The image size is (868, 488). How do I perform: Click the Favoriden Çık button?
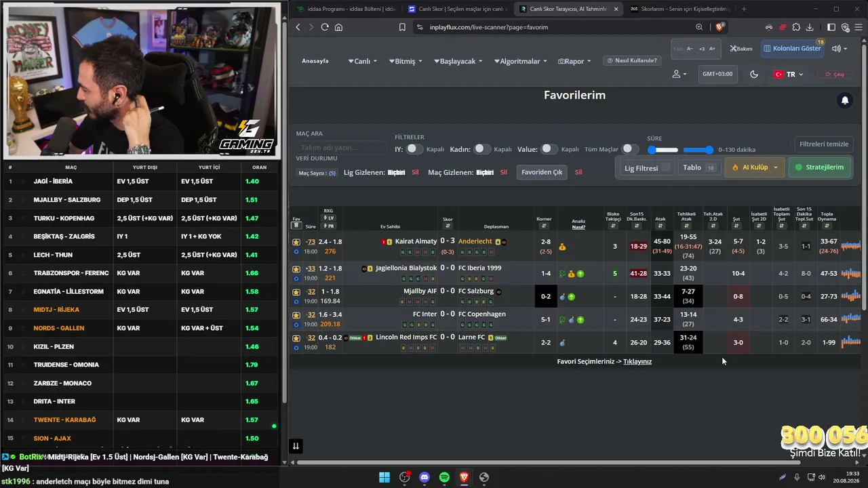542,172
